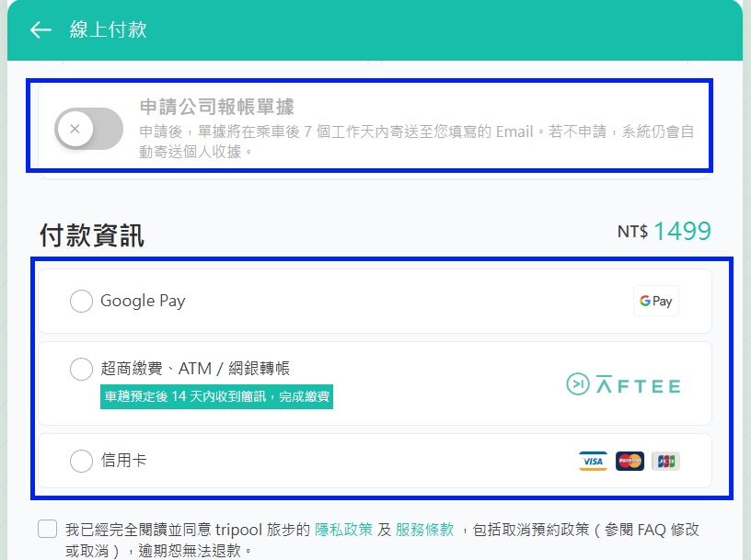
Task: Click the 信用卡 payment option row
Action: (x=368, y=461)
